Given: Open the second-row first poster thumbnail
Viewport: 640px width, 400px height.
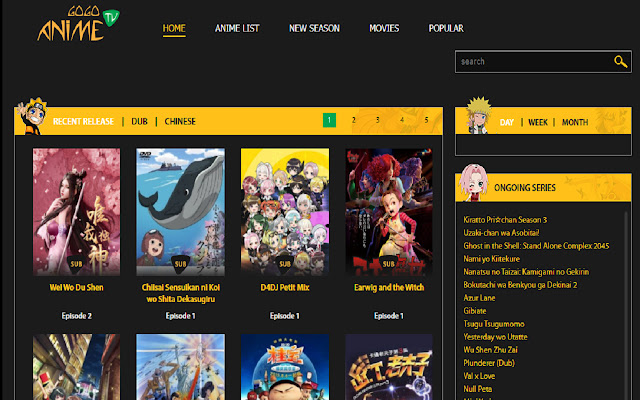Looking at the screenshot, I should (x=76, y=367).
